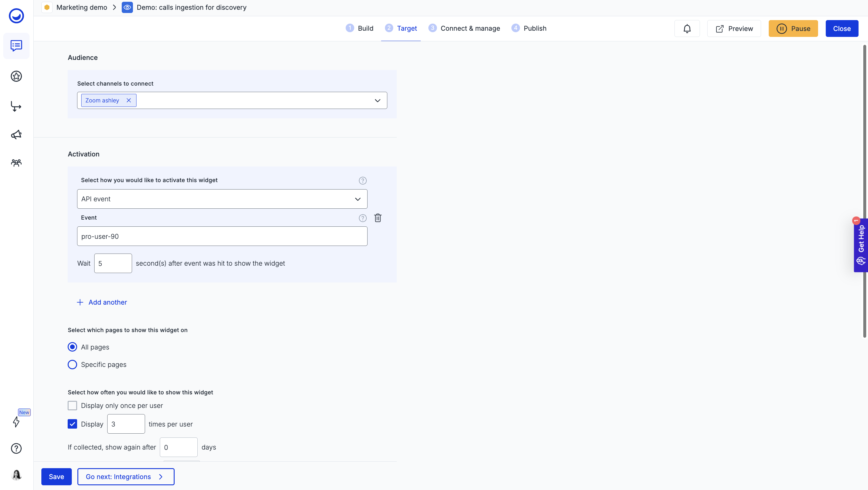Open the star badge sidebar icon
Viewport: 868px width, 490px height.
pyautogui.click(x=16, y=76)
